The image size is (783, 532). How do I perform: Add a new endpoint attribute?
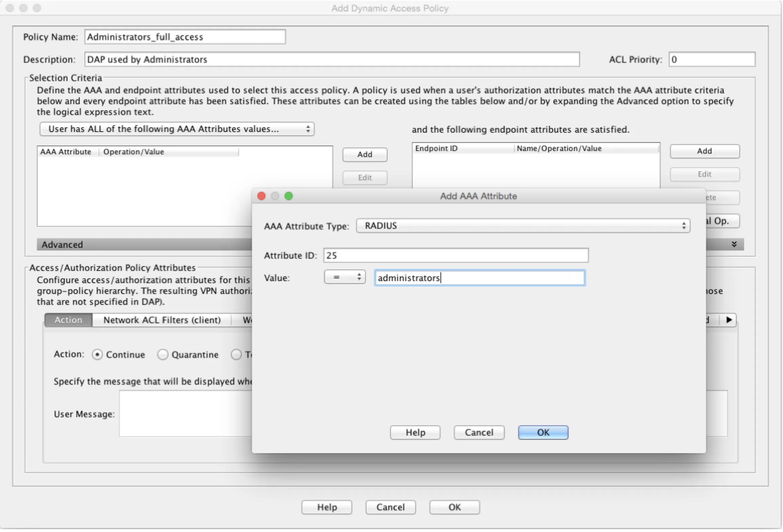(x=704, y=151)
